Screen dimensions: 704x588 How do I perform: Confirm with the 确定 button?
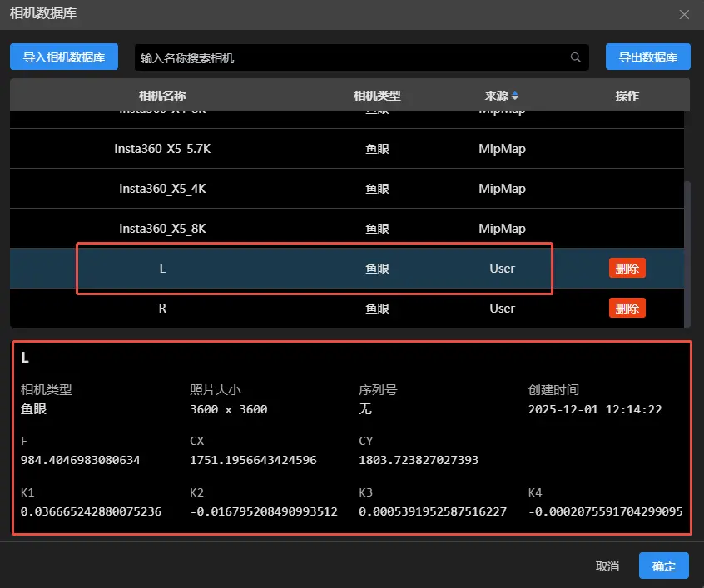pos(663,566)
